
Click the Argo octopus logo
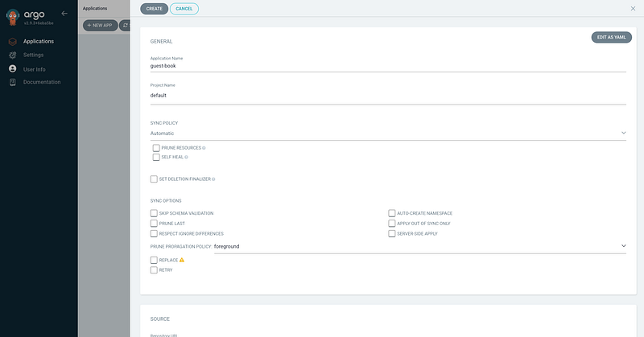(13, 17)
